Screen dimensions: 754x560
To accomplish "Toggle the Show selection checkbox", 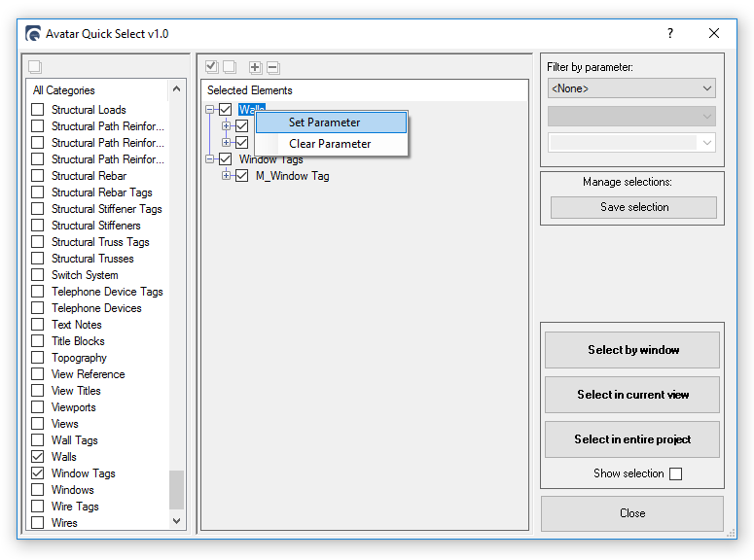I will (x=675, y=473).
